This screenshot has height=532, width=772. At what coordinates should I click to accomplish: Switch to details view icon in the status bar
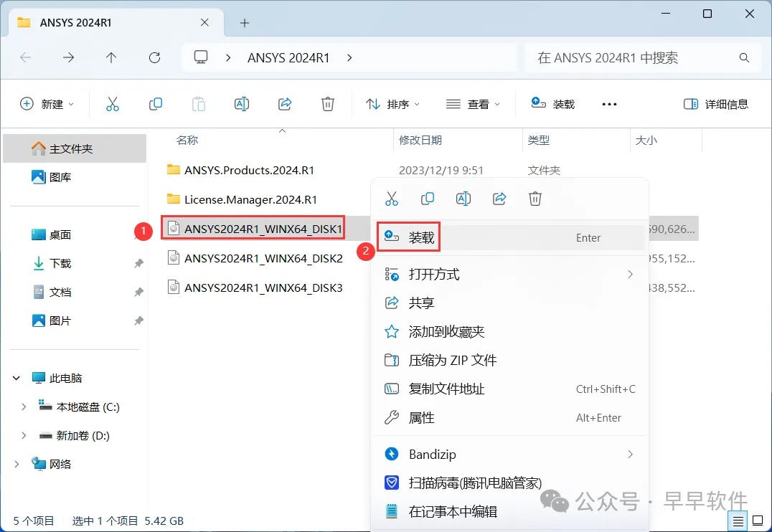[738, 521]
